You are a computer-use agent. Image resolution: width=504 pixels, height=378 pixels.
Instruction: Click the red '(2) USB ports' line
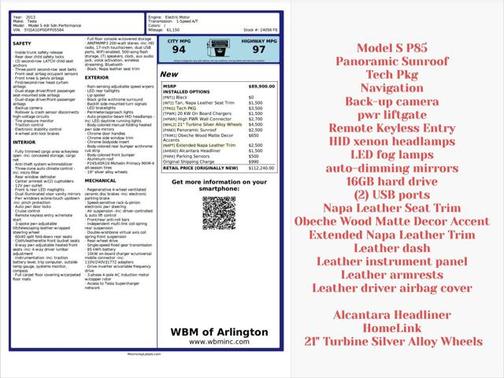(392, 195)
